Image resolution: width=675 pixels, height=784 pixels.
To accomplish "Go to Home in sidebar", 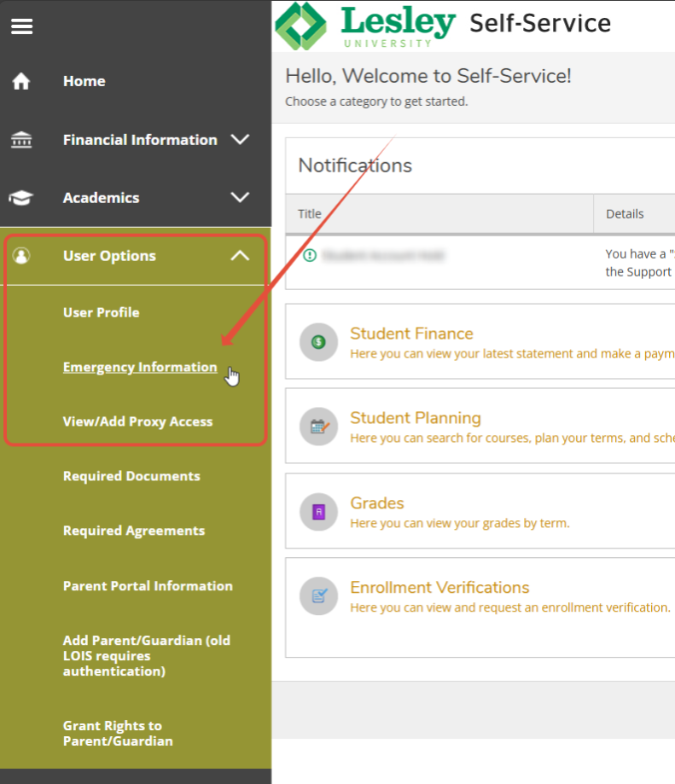I will point(84,81).
